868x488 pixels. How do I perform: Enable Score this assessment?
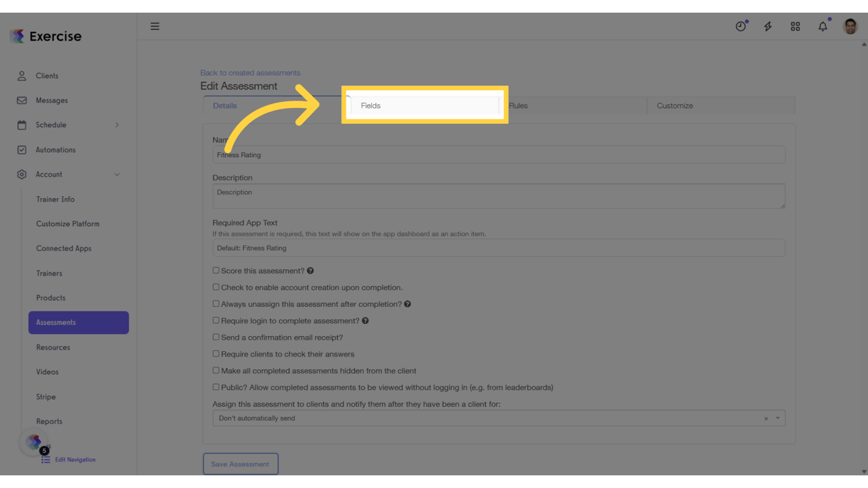point(216,270)
